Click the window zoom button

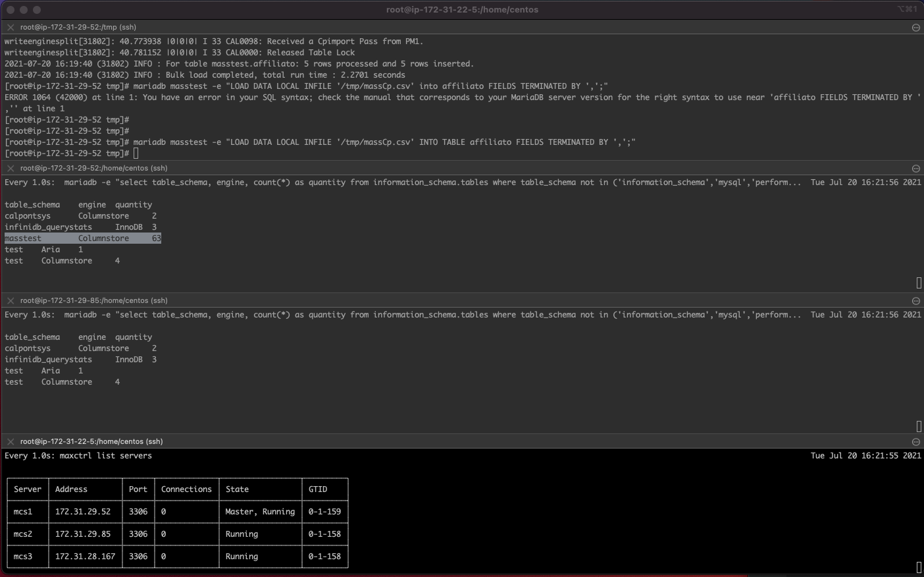[x=37, y=10]
